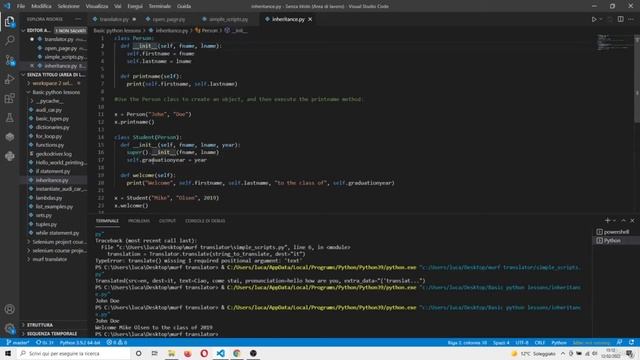Click Python interpreter version in status bar
This screenshot has height=360, width=640.
pyautogui.click(x=80, y=342)
